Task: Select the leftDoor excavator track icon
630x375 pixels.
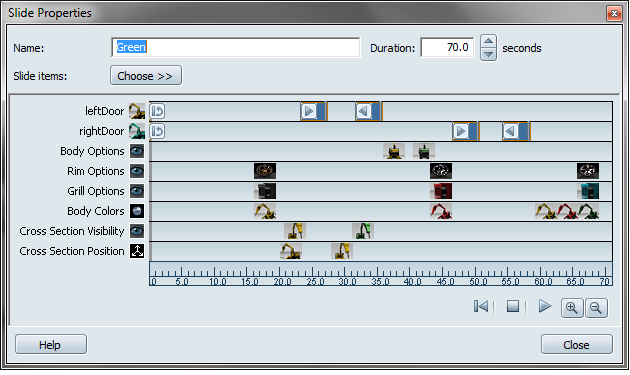Action: point(137,111)
